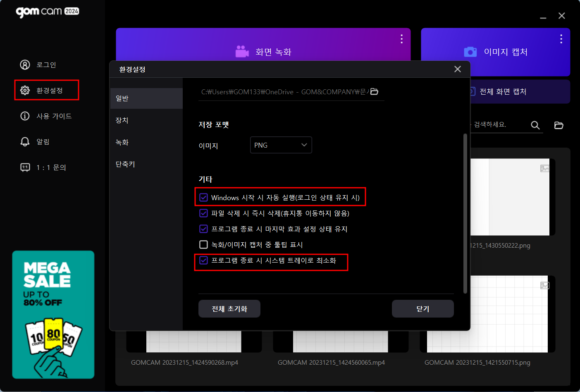This screenshot has height=392, width=580.
Task: Enable tooltip display during recording/capture
Action: [x=203, y=245]
